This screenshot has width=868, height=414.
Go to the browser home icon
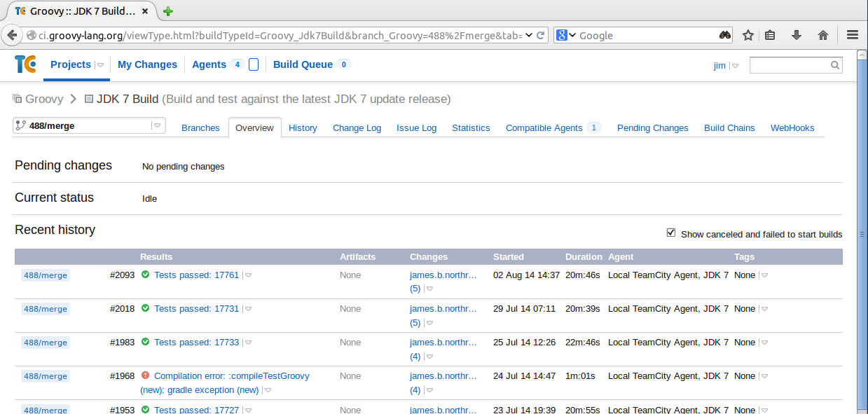823,35
